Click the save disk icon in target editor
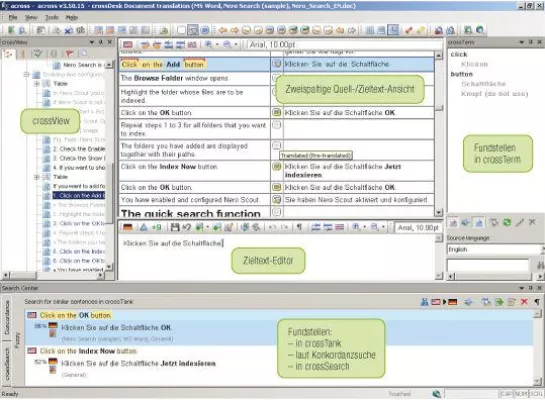The height and width of the screenshot is (400, 545). click(174, 227)
